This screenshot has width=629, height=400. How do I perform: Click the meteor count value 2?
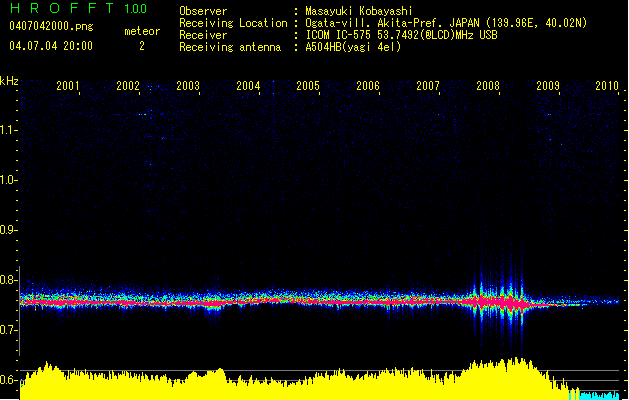[x=142, y=46]
